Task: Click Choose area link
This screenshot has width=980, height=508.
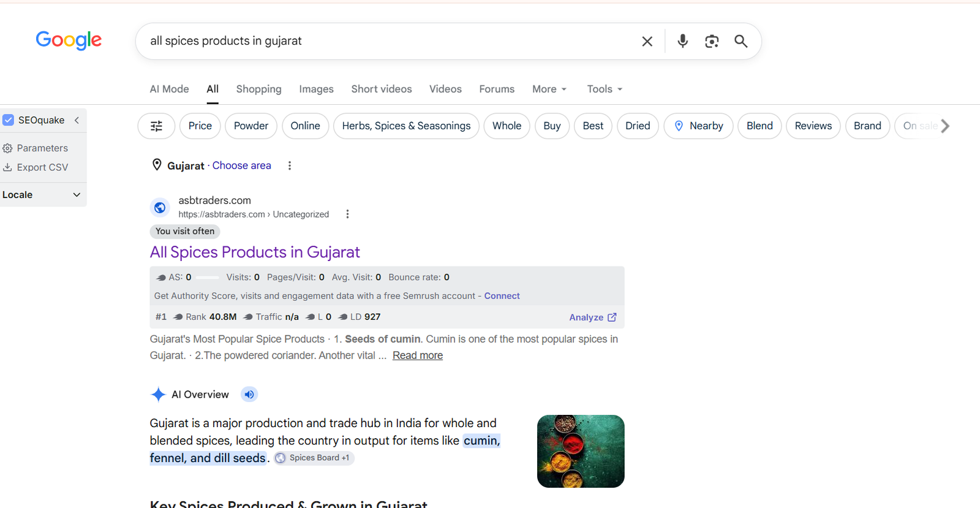Action: [241, 165]
